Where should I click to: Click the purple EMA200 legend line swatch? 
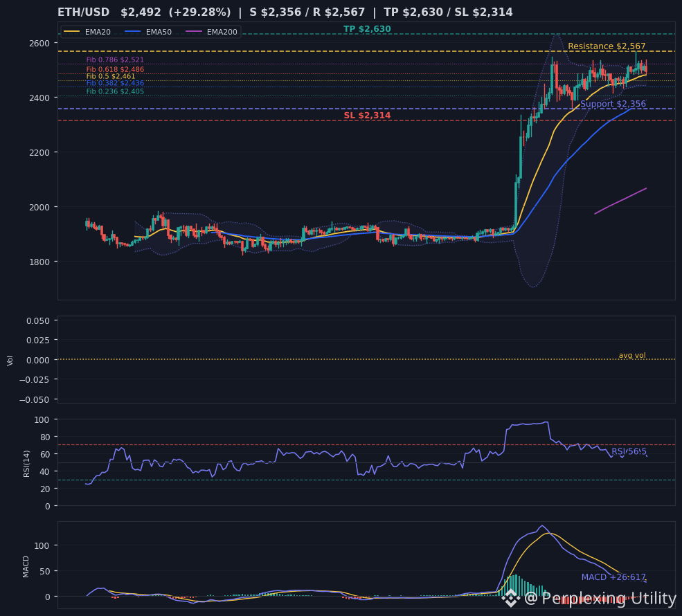coord(193,32)
